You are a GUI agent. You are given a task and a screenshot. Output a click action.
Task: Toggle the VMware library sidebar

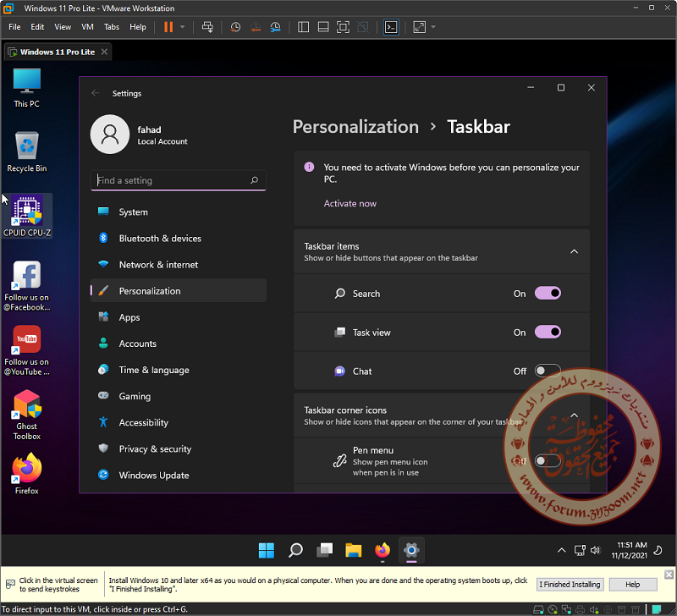tap(304, 27)
